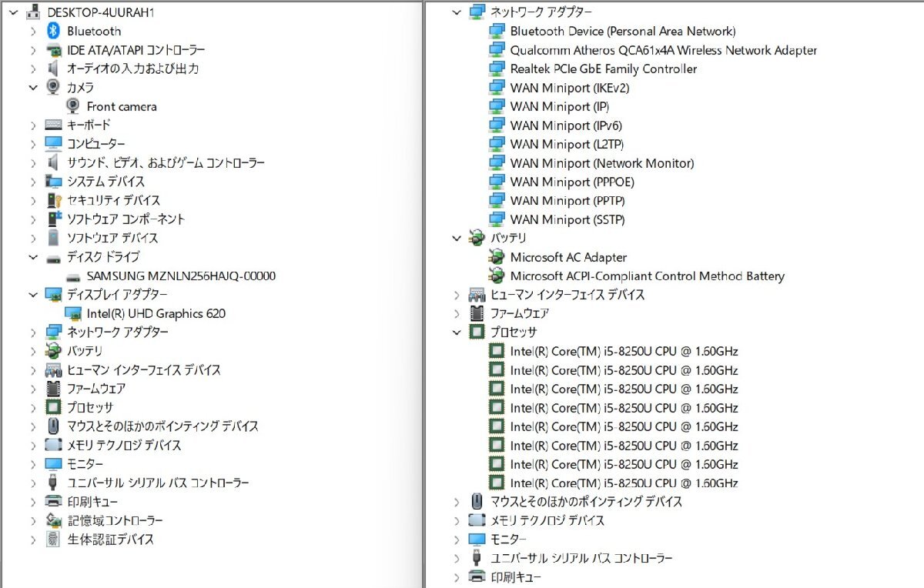Select WAN Miniport (PPPOE) entry
This screenshot has height=588, width=924.
click(x=572, y=182)
